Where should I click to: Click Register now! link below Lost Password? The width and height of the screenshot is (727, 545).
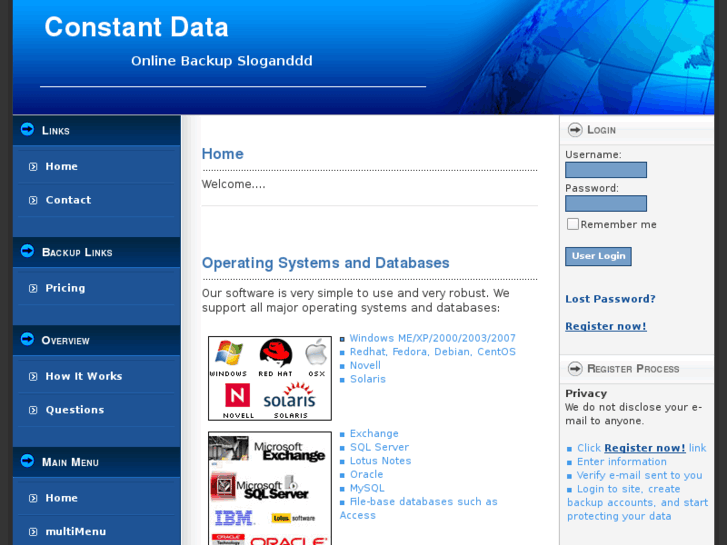point(605,326)
